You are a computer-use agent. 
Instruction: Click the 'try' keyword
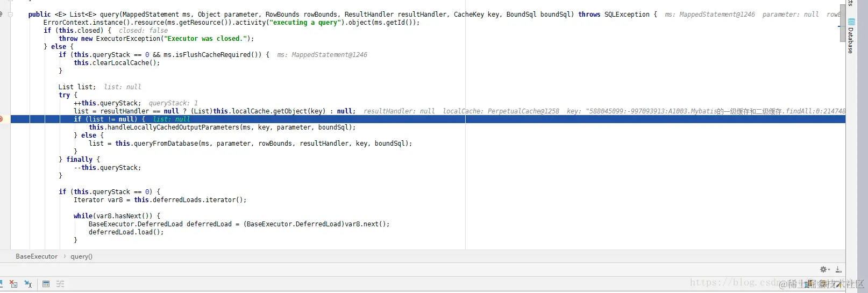coord(65,95)
